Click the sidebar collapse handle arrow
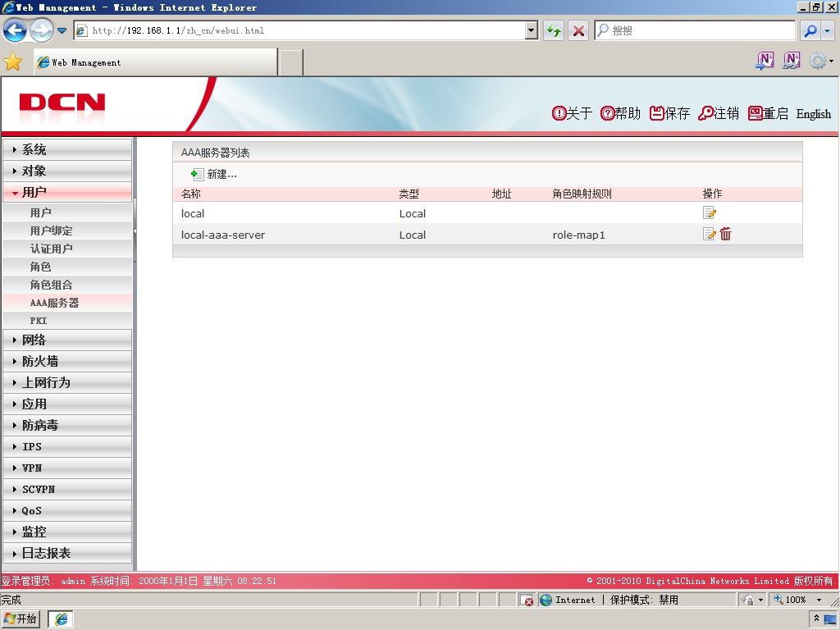 pyautogui.click(x=135, y=231)
